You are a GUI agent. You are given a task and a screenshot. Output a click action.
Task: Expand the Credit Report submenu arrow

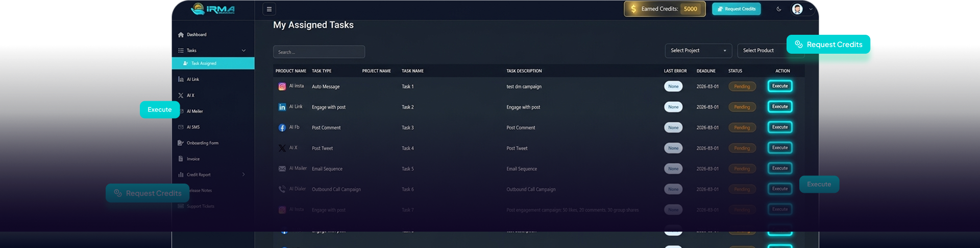tap(243, 175)
